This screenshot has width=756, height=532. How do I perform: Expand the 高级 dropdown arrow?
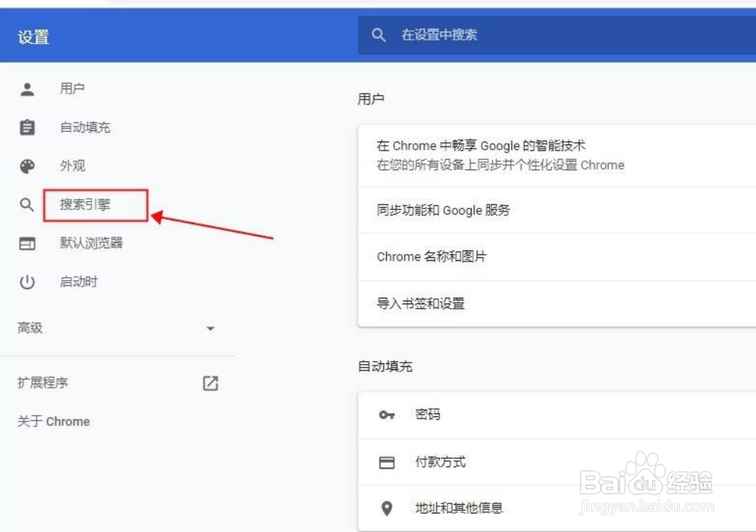pos(210,329)
